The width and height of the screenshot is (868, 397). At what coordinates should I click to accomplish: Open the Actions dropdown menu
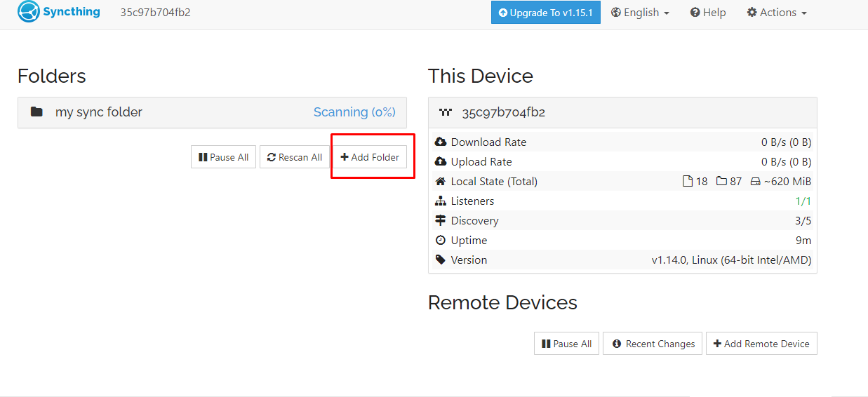pos(777,12)
